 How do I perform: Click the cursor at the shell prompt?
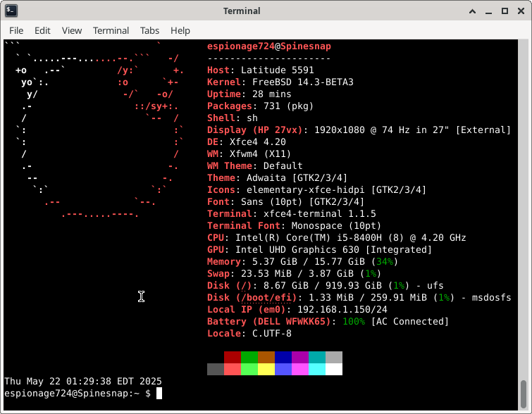159,394
